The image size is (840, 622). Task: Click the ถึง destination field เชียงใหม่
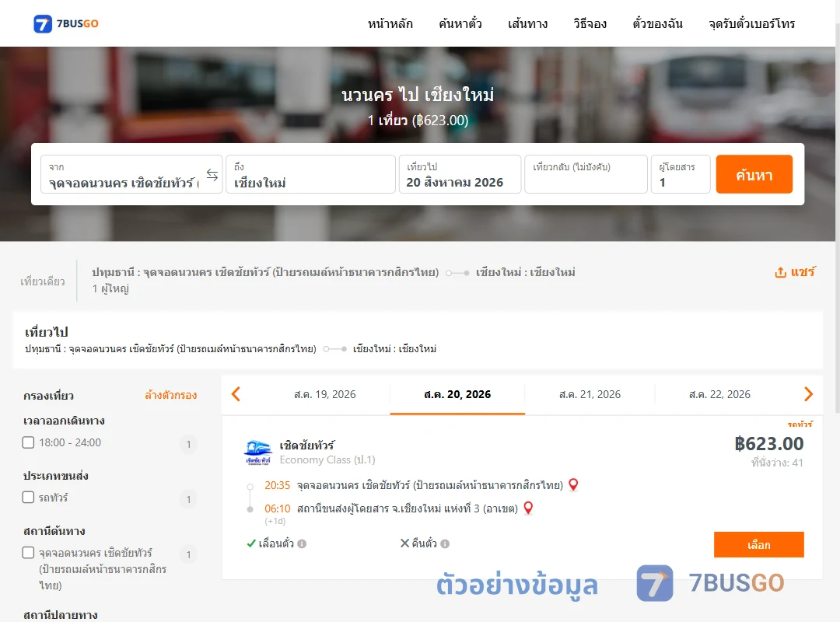[310, 174]
